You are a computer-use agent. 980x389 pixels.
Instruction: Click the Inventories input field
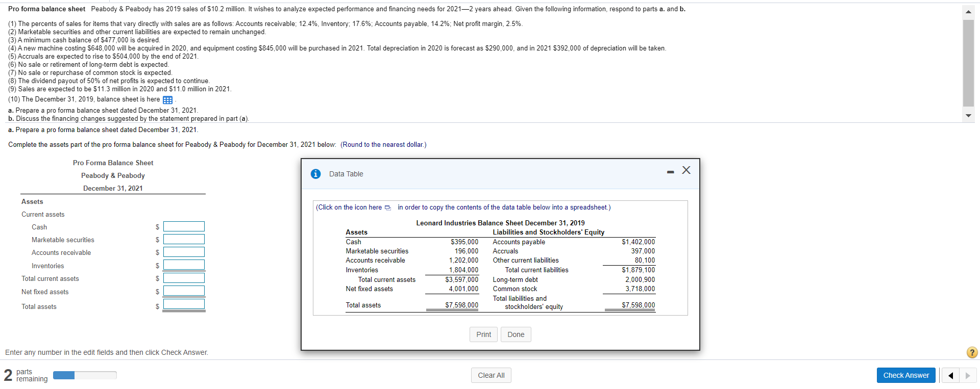tap(184, 265)
